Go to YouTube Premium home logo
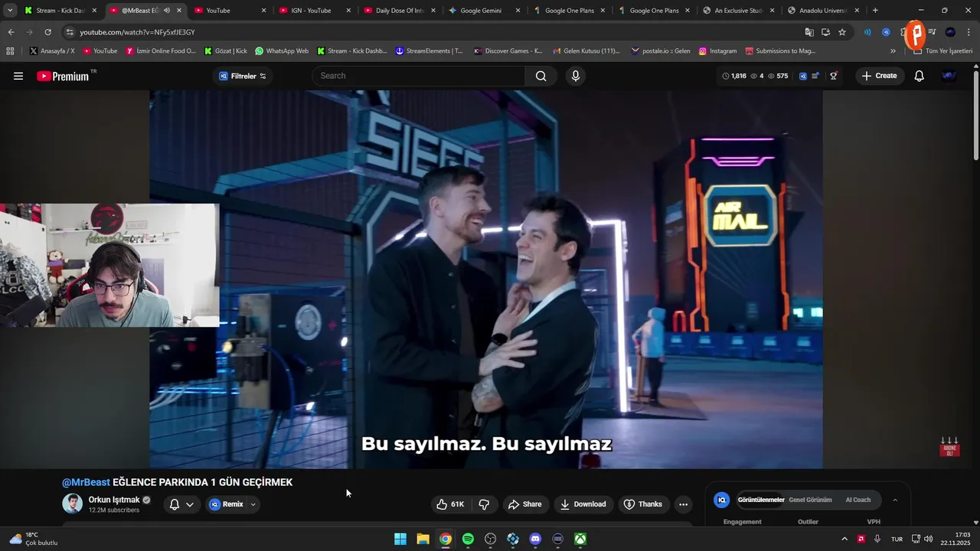 63,76
